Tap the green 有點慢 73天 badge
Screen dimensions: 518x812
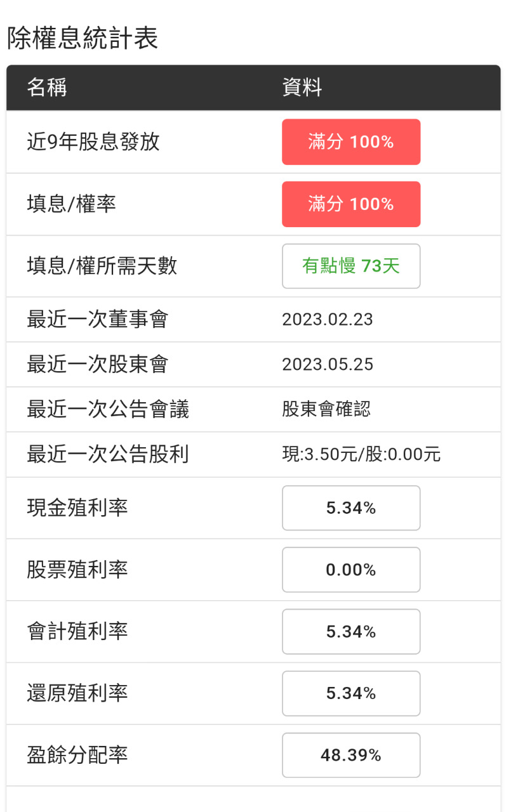point(351,266)
